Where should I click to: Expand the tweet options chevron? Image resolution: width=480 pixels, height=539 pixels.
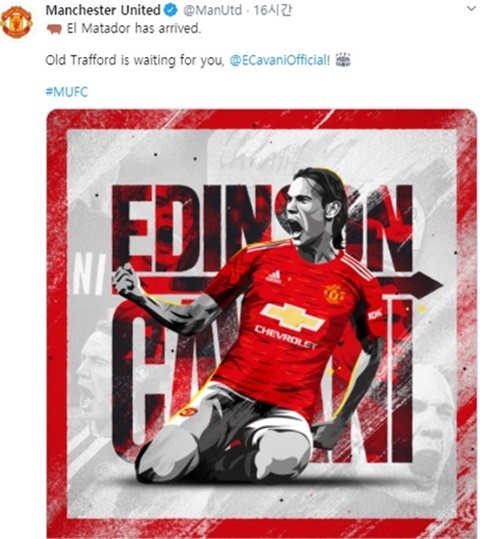(x=472, y=9)
